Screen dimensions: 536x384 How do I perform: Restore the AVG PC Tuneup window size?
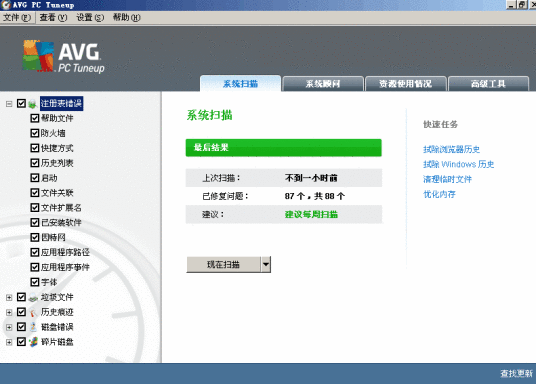click(522, 5)
